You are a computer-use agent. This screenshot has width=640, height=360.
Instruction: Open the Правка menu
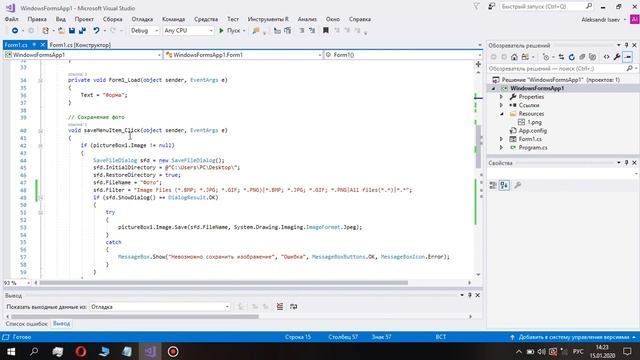tap(37, 19)
